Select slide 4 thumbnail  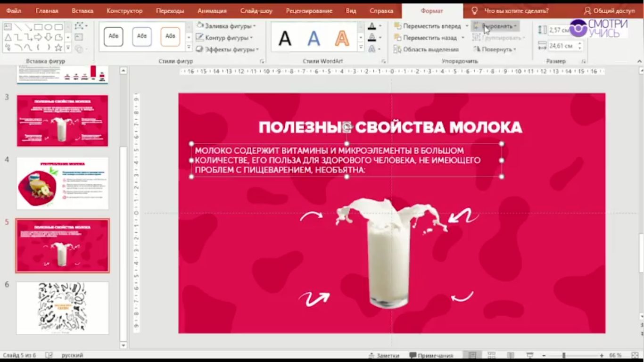point(62,183)
